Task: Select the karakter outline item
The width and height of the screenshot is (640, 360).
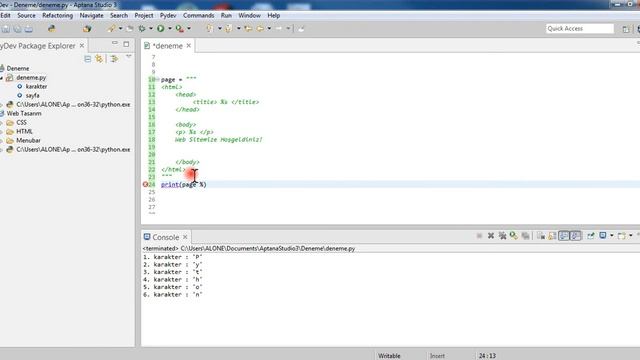Action: tap(36, 87)
